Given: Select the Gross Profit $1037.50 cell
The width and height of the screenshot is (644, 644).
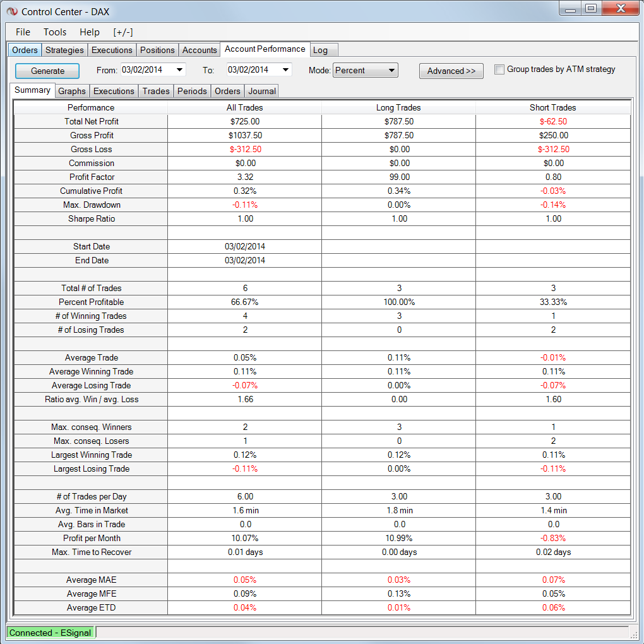Looking at the screenshot, I should pos(245,136).
